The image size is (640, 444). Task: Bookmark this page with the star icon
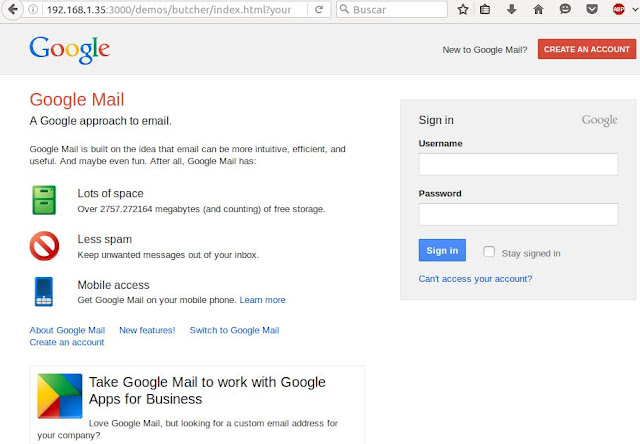[x=462, y=9]
